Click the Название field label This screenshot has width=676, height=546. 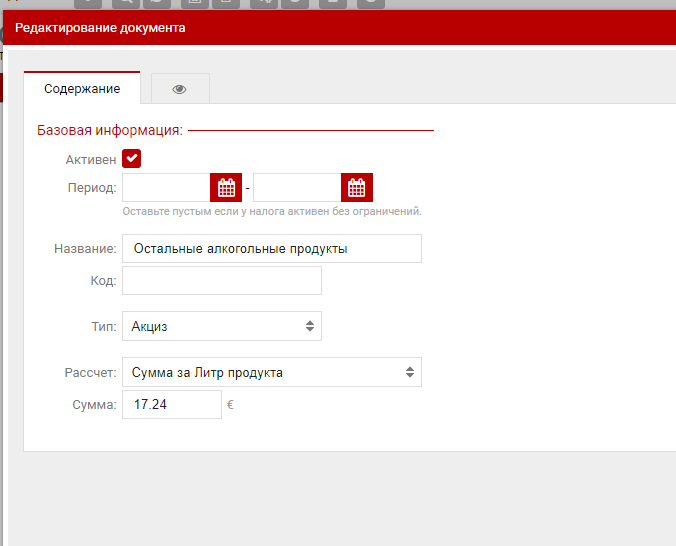(x=85, y=249)
